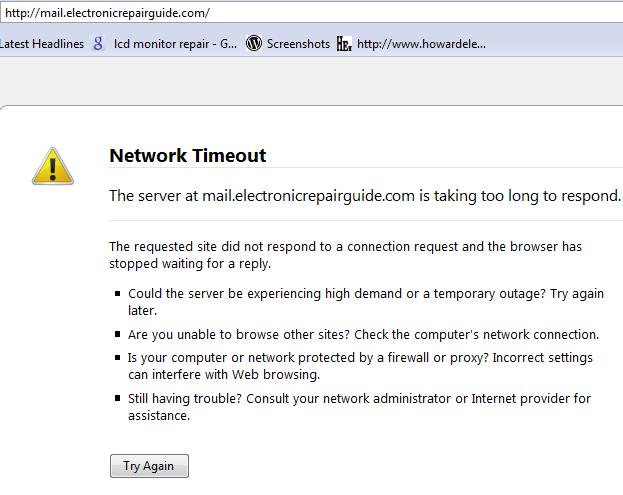
Task: Click the square bullet marker before 'Could the server'
Action: tap(117, 295)
